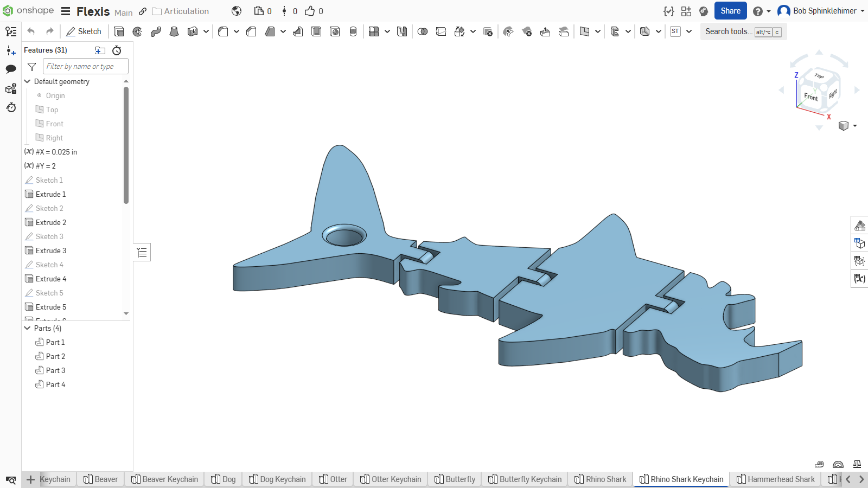Screen dimensions: 868x488
Task: Select the Mirror tool
Action: click(x=402, y=31)
